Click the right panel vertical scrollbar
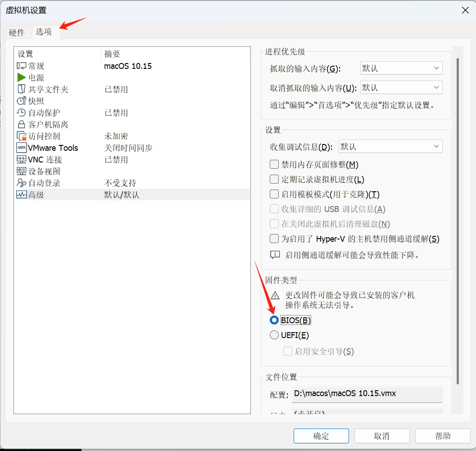476x451 pixels. [458, 221]
